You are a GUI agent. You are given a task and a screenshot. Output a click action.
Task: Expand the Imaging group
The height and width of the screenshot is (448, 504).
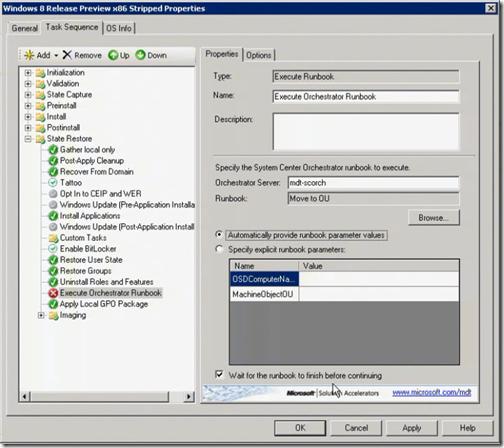click(x=41, y=315)
